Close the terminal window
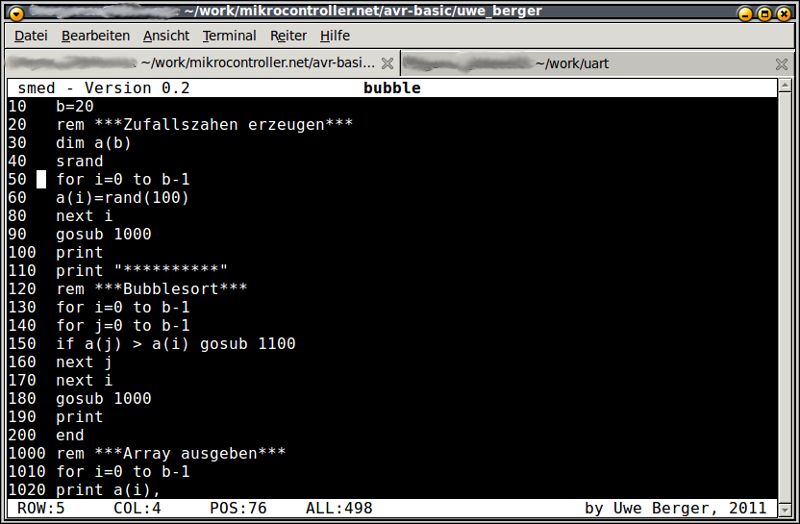This screenshot has height=524, width=800. tap(784, 13)
